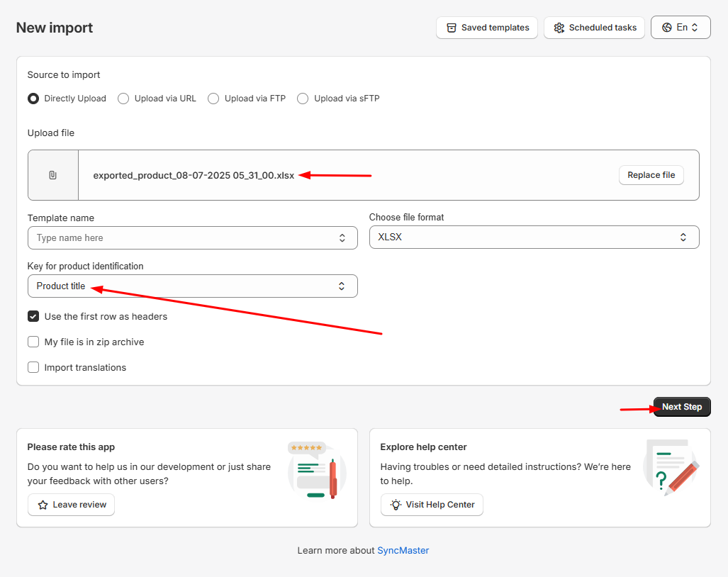Screen dimensions: 728x577
Task: Click the globe language icon
Action: pyautogui.click(x=667, y=28)
